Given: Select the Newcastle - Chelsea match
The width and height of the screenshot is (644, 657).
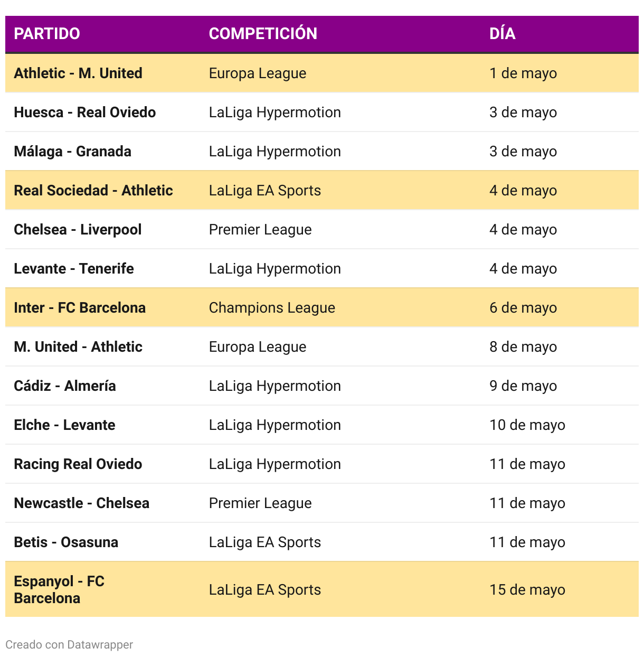Looking at the screenshot, I should 82,503.
